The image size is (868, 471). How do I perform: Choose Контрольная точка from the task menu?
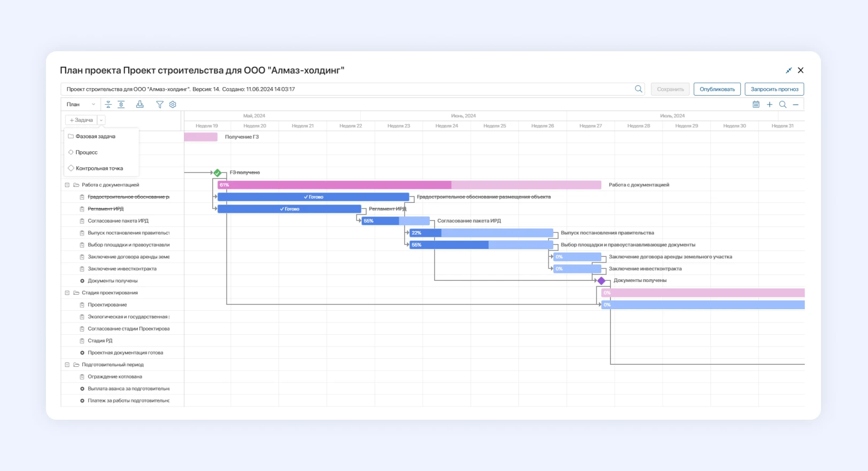pos(99,168)
